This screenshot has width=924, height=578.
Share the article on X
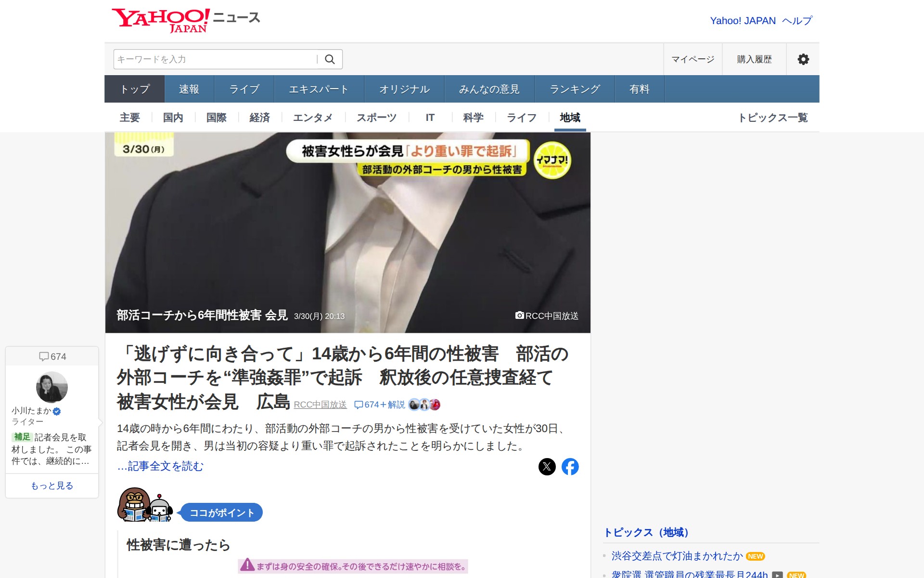(x=547, y=467)
